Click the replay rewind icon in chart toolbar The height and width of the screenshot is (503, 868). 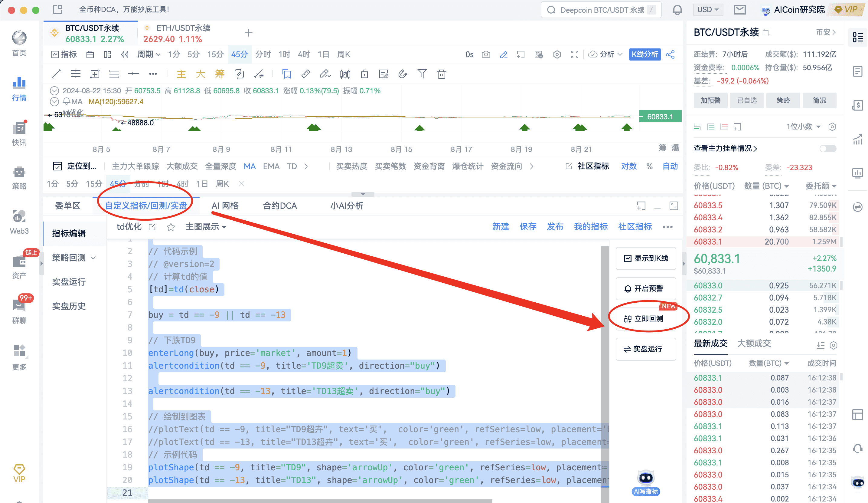(125, 54)
